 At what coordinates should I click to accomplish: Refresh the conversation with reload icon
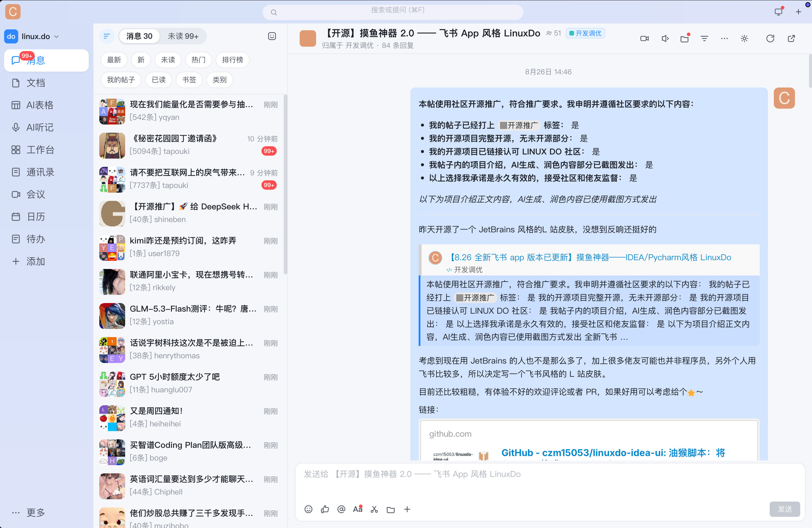pos(770,38)
